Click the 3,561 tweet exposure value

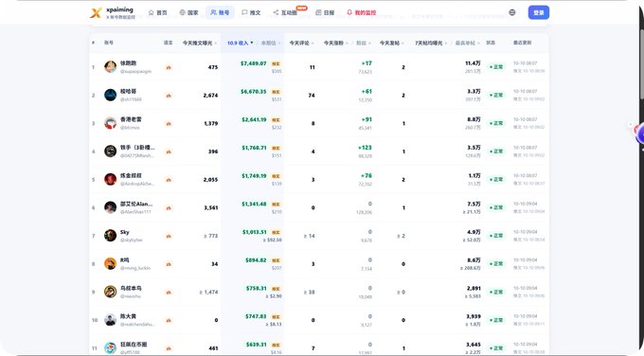point(210,207)
